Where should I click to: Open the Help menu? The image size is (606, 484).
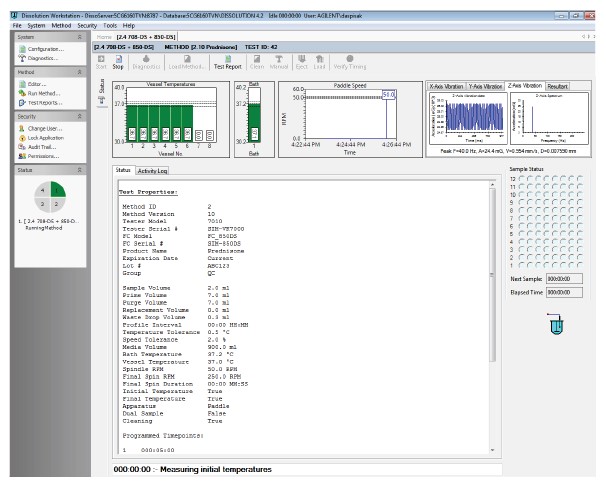click(129, 26)
